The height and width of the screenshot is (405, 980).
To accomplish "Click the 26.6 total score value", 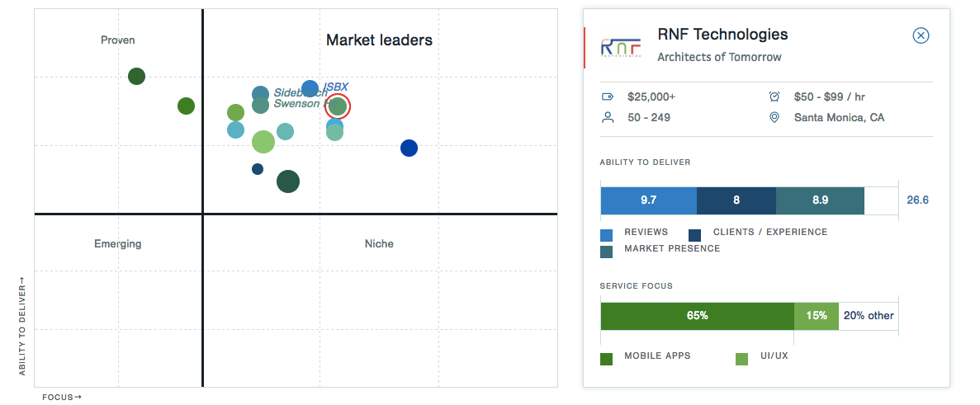I will pos(917,200).
